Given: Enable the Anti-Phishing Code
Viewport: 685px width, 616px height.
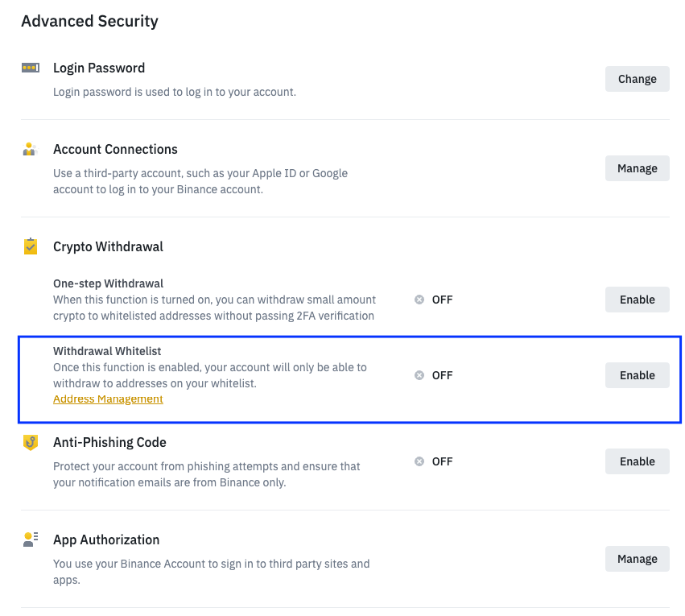Looking at the screenshot, I should 637,461.
